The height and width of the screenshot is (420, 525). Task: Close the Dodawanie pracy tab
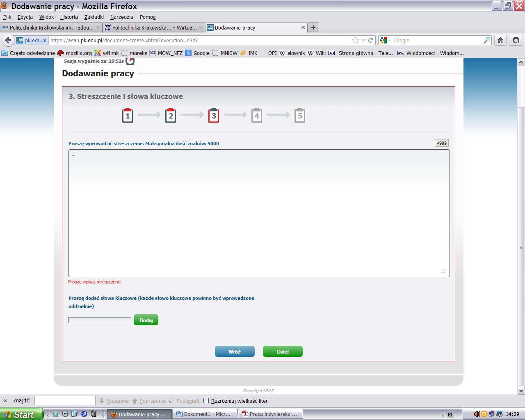pos(303,27)
